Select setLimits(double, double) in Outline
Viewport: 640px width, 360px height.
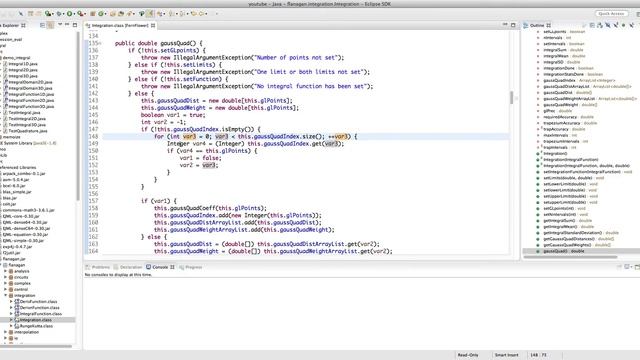coord(573,178)
